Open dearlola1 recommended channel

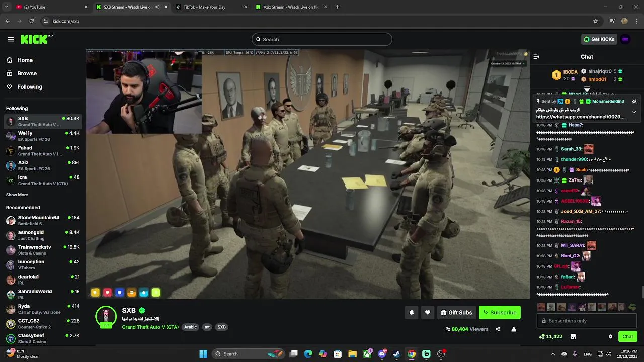click(43, 280)
